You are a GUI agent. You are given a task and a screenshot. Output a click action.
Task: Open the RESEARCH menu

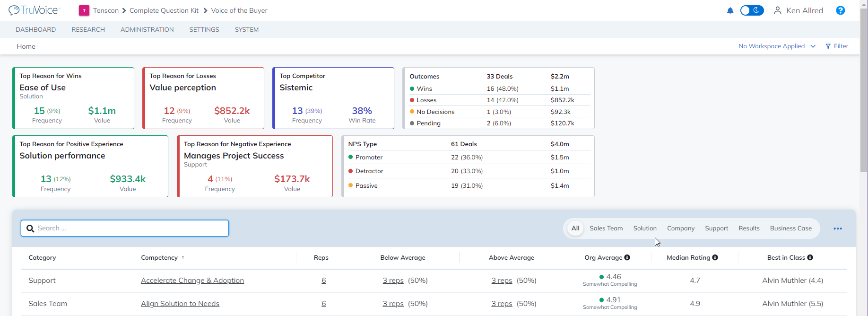pos(88,29)
